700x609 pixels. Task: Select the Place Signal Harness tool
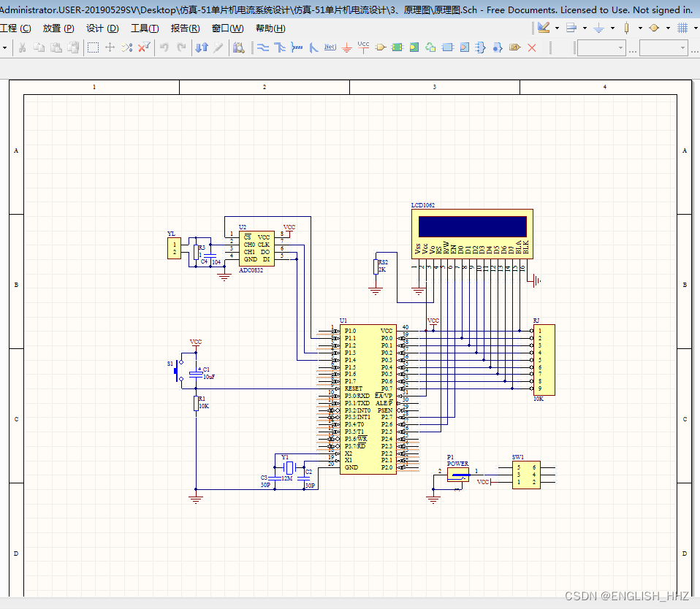point(297,47)
